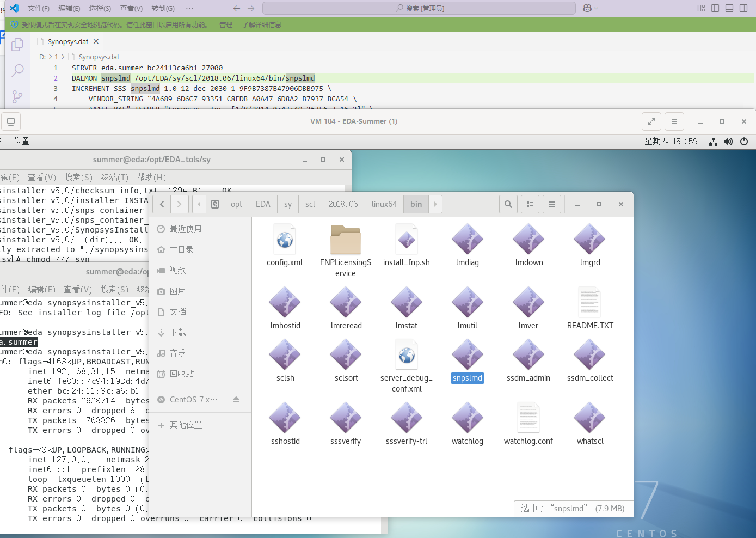Screen dimensions: 756x538
Task: Open Source Control in the activity bar
Action: point(17,96)
